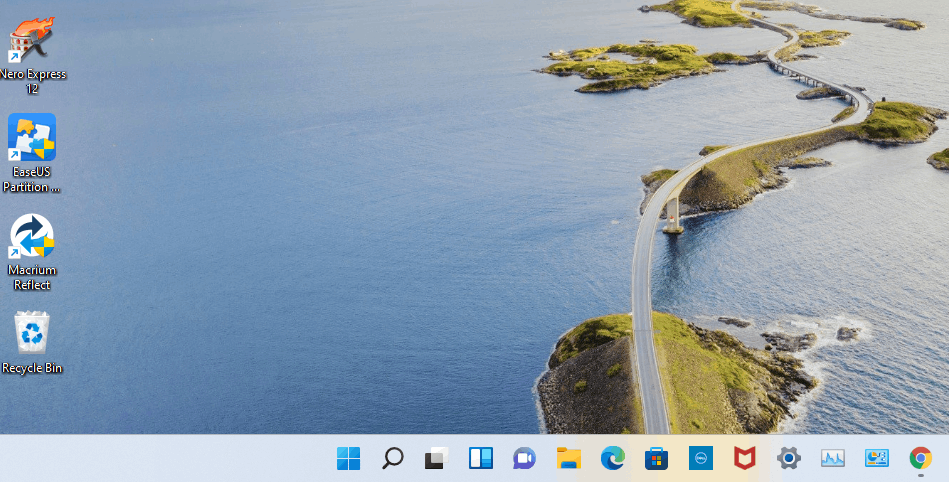The width and height of the screenshot is (949, 482).
Task: Select the Macrium Reflect shortcut icon
Action: (x=31, y=236)
